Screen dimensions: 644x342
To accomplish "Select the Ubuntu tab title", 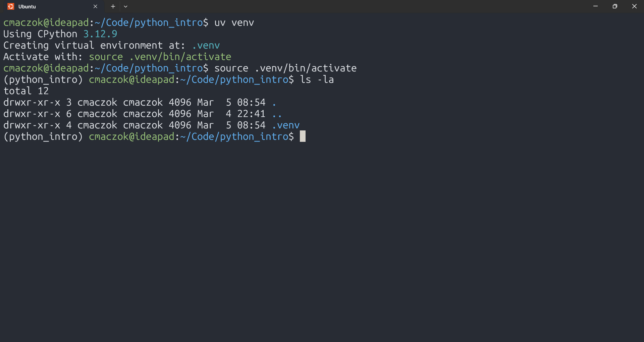I will pyautogui.click(x=27, y=6).
